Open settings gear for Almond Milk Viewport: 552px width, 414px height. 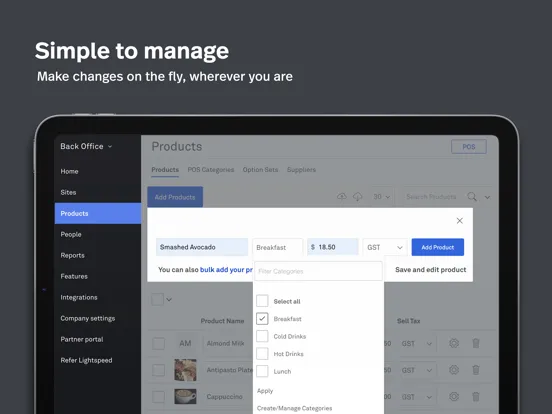[x=454, y=343]
